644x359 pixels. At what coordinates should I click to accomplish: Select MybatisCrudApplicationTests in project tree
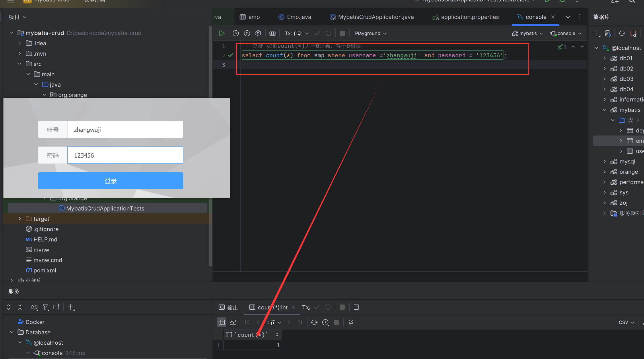point(108,208)
